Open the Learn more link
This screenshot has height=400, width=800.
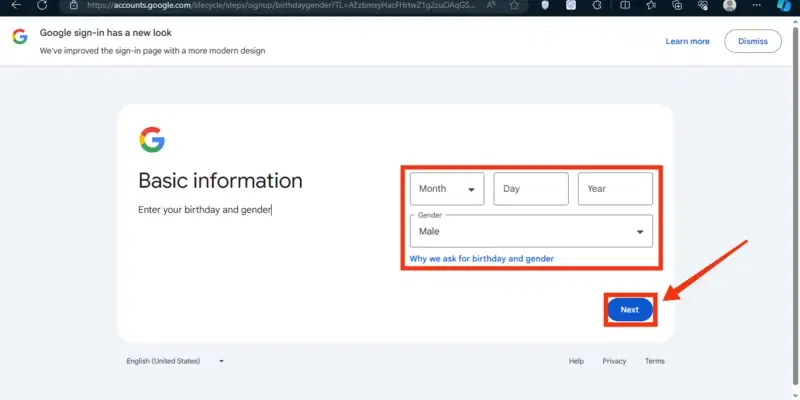tap(687, 41)
